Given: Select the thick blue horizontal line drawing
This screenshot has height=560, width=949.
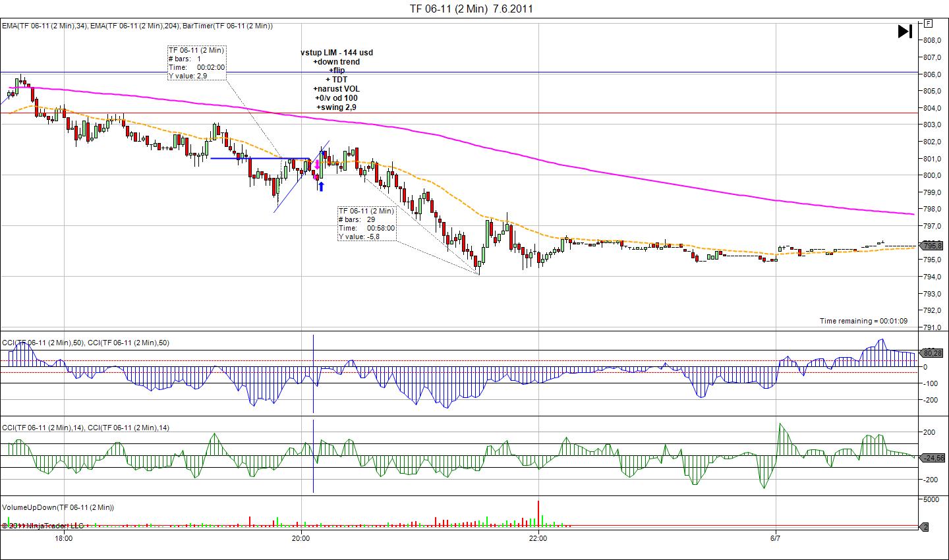Looking at the screenshot, I should [257, 158].
